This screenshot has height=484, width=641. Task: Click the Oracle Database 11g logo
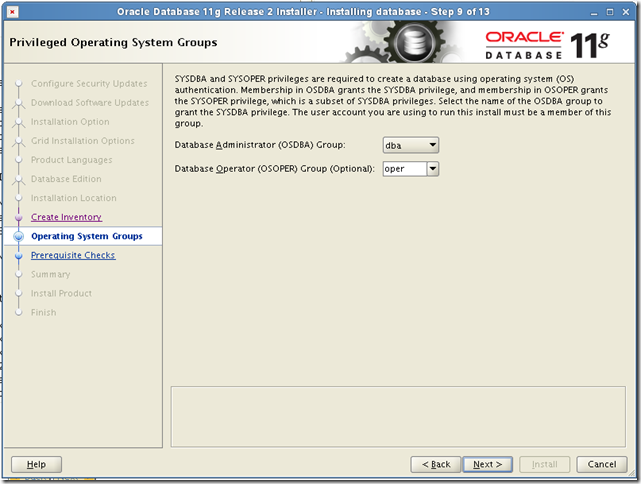pos(547,45)
